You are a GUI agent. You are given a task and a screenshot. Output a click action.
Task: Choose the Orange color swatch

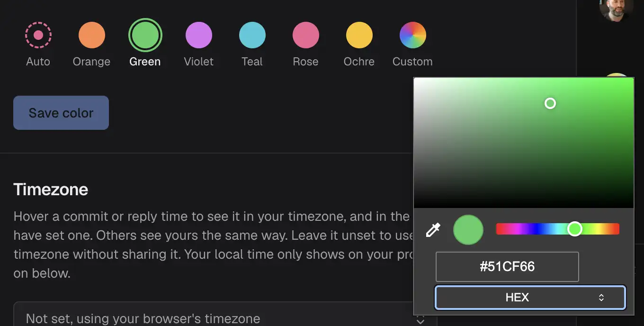point(91,35)
